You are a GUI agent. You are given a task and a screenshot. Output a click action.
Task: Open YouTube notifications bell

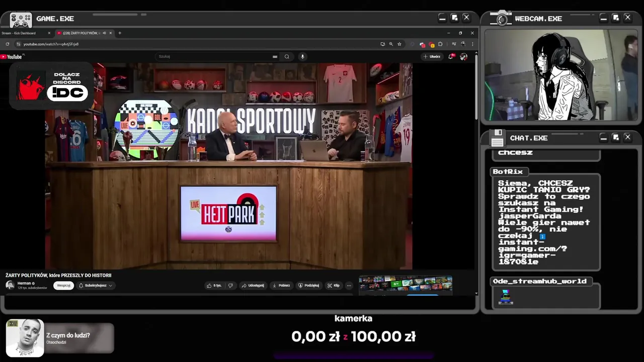pyautogui.click(x=451, y=56)
